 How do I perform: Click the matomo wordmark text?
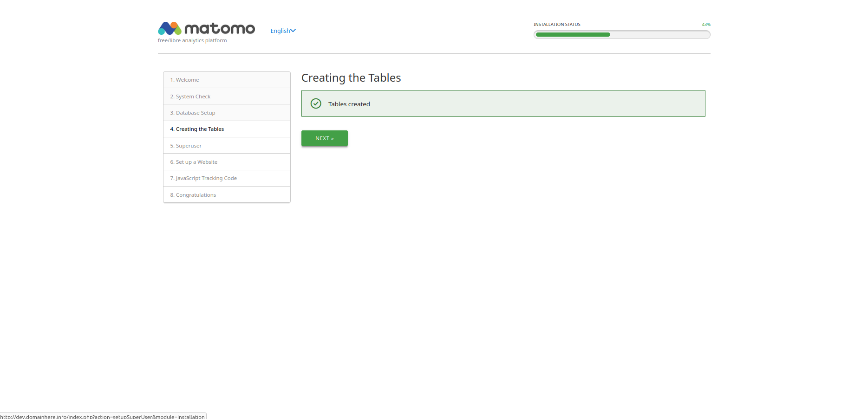[x=220, y=29]
